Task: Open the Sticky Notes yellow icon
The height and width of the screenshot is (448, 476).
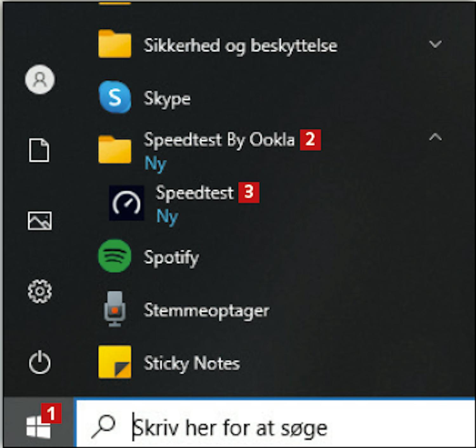Action: [x=115, y=362]
